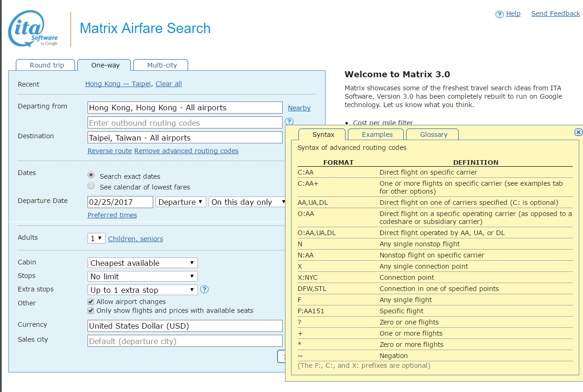
Task: Select Search exact dates radio button
Action: 91,175
